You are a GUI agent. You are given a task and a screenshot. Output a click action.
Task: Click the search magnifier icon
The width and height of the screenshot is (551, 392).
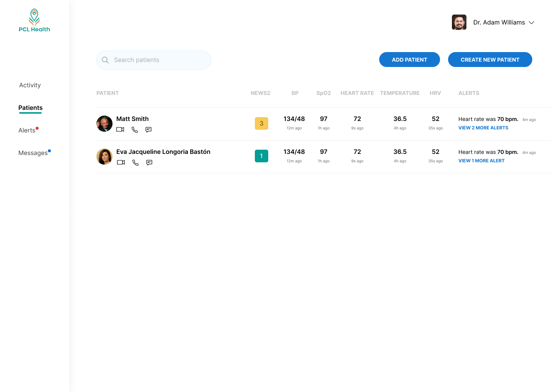click(105, 60)
